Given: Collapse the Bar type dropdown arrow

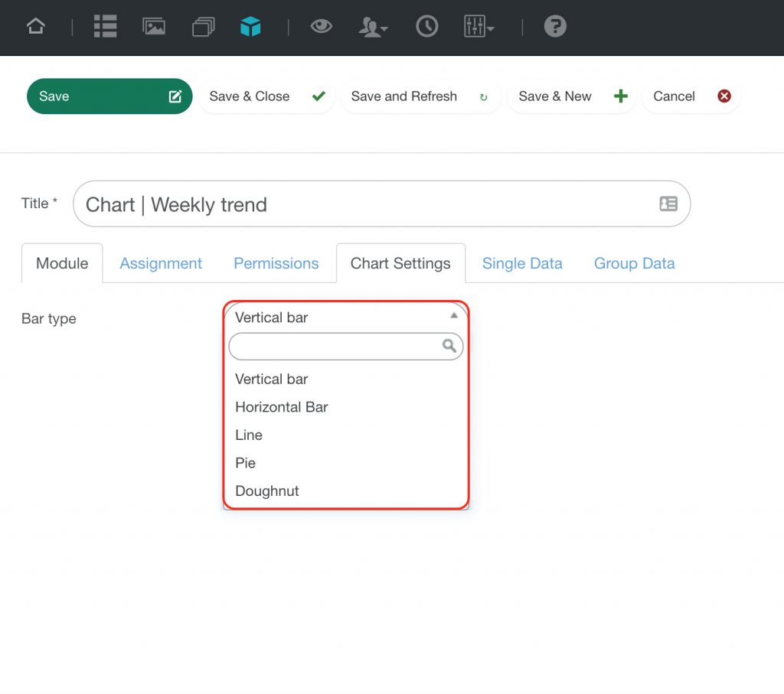Looking at the screenshot, I should 454,315.
